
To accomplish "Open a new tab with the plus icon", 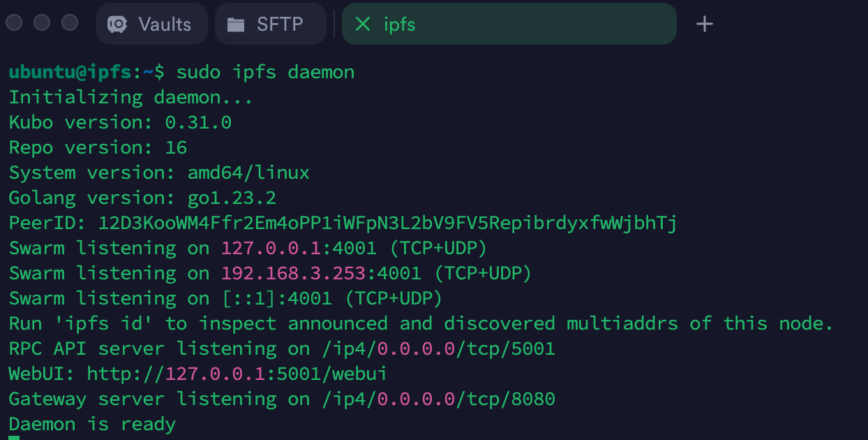I will click(705, 24).
